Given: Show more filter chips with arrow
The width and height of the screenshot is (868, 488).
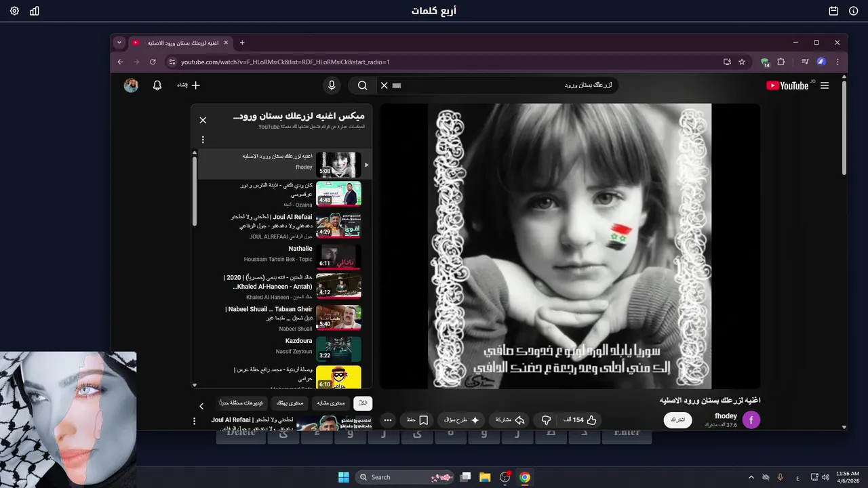Looking at the screenshot, I should tap(201, 406).
